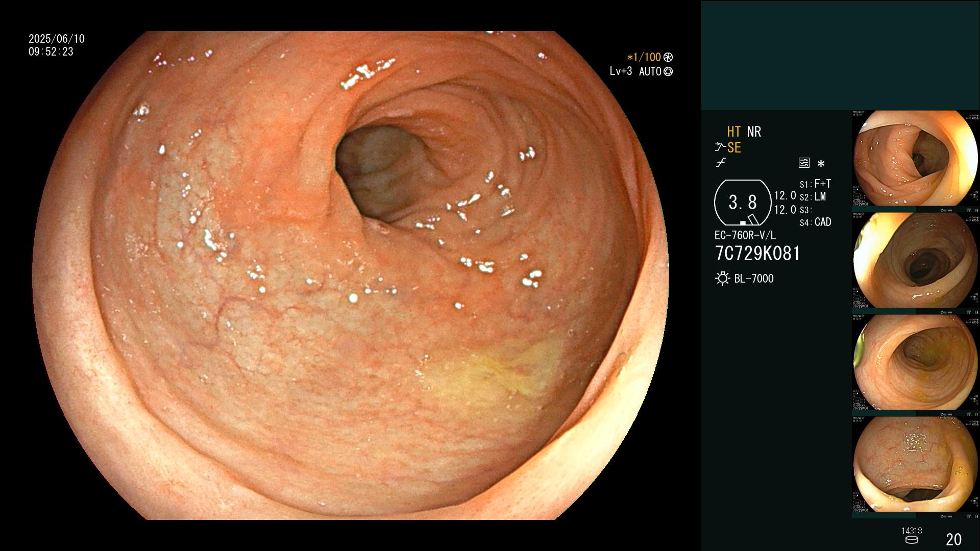Click the serial number 7C729K081

click(757, 254)
